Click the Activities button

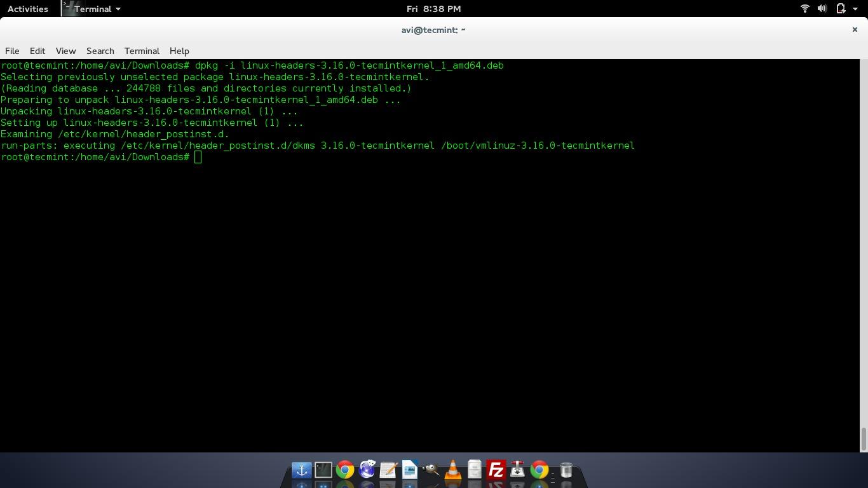point(28,9)
